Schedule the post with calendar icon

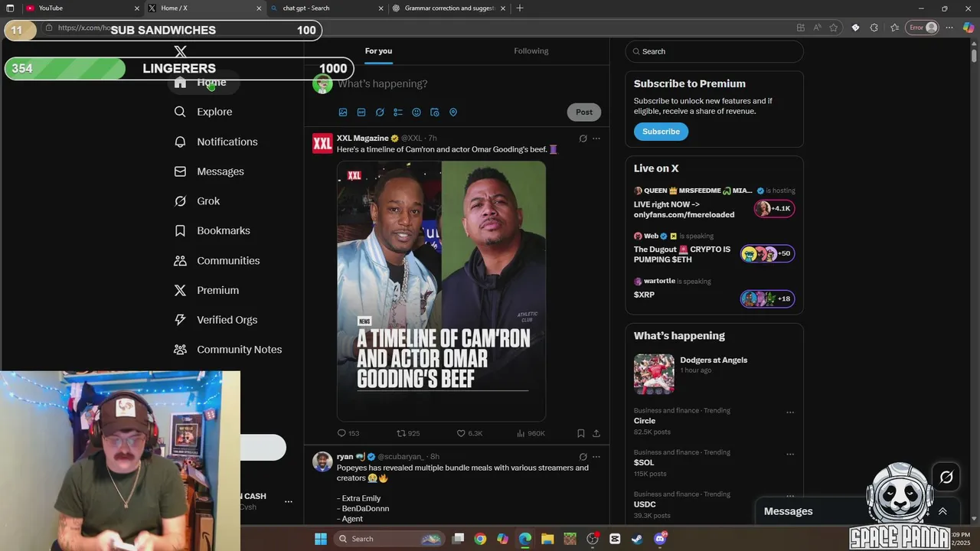click(435, 112)
